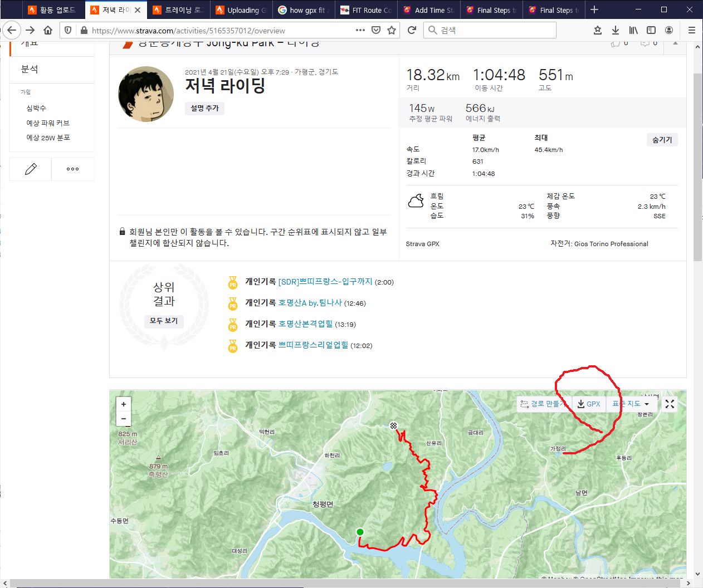Open the map type dropdown

point(631,404)
